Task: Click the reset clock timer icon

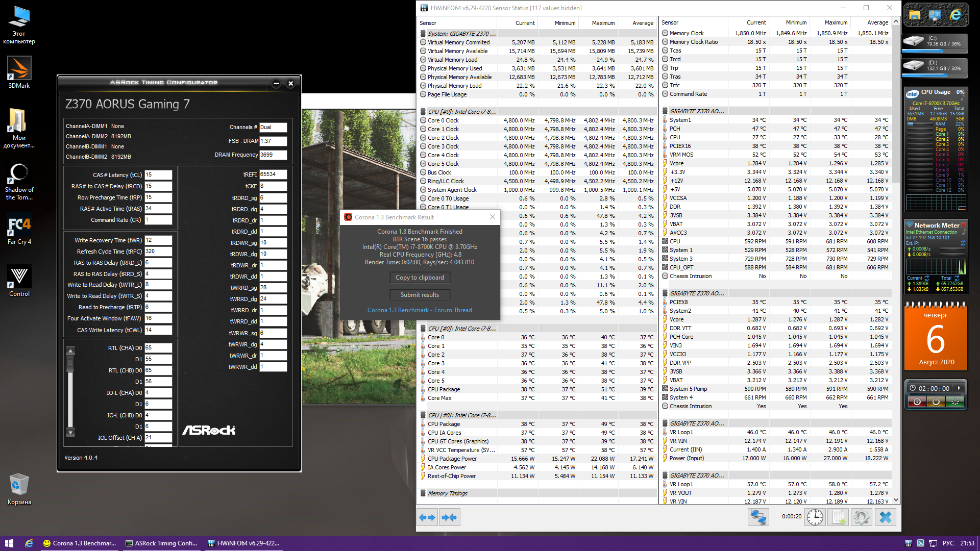Action: click(x=815, y=517)
